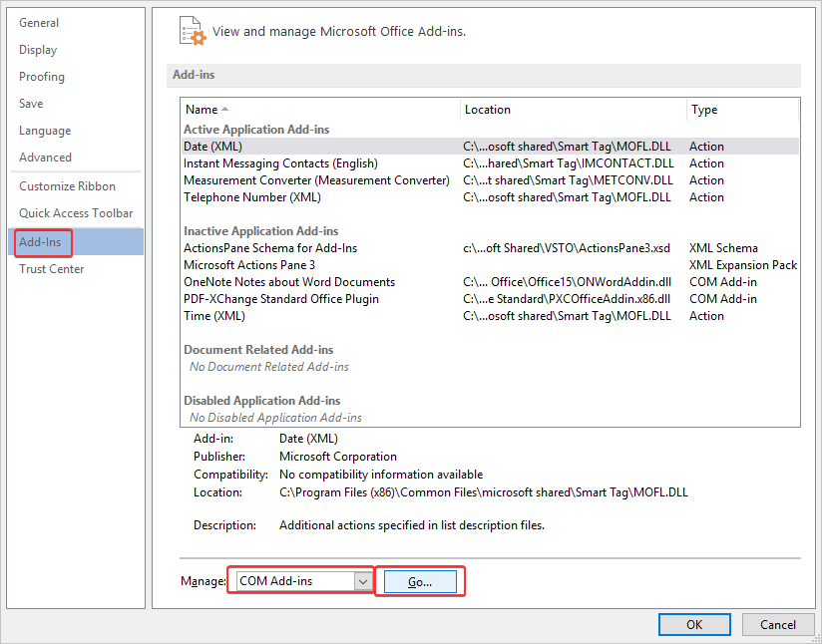
Task: Open Customize Ribbon settings
Action: tap(67, 186)
